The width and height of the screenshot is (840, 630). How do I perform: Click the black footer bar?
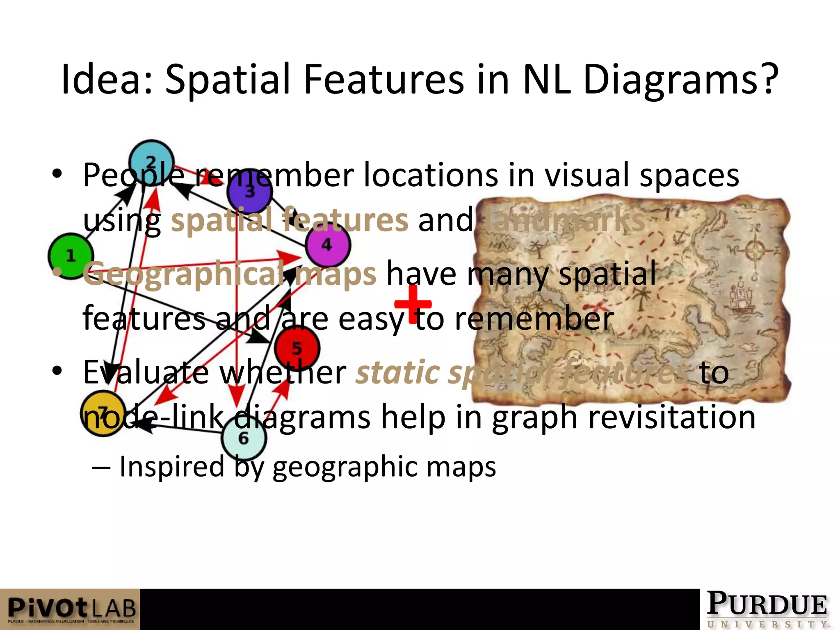(418, 609)
